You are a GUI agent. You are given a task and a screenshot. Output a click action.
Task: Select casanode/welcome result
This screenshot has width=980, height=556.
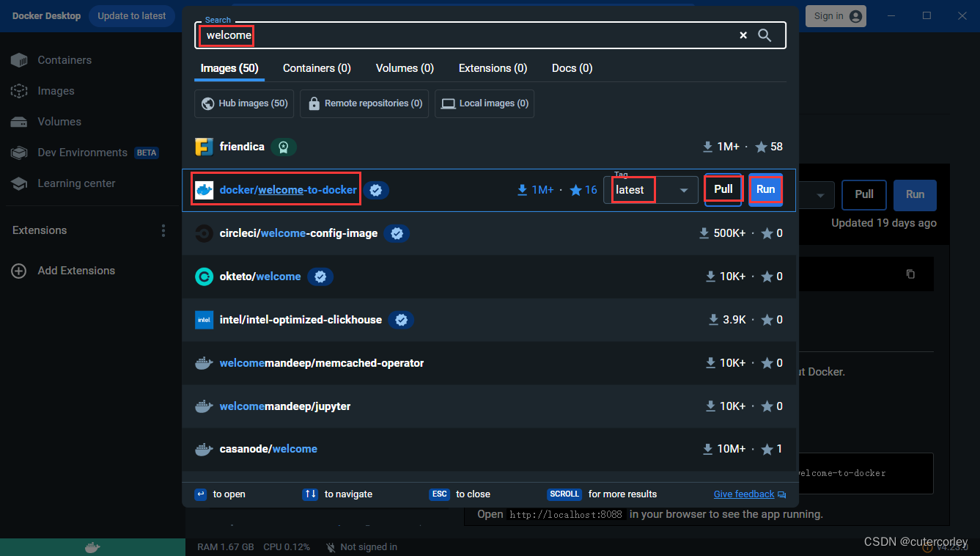coord(489,449)
